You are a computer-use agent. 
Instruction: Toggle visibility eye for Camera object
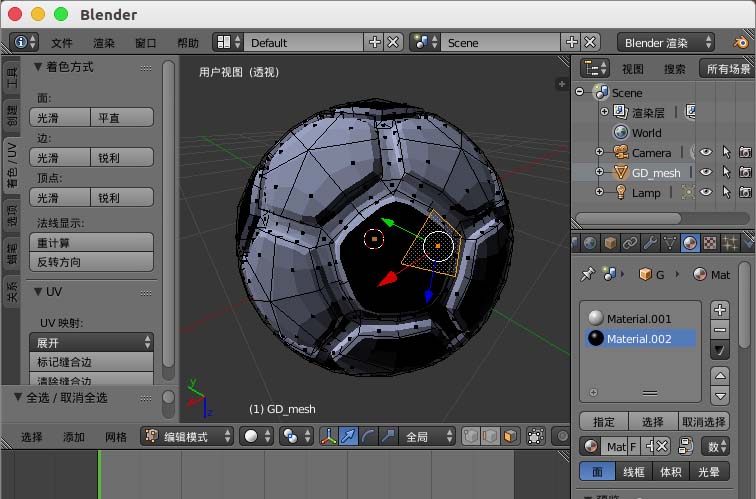[705, 152]
